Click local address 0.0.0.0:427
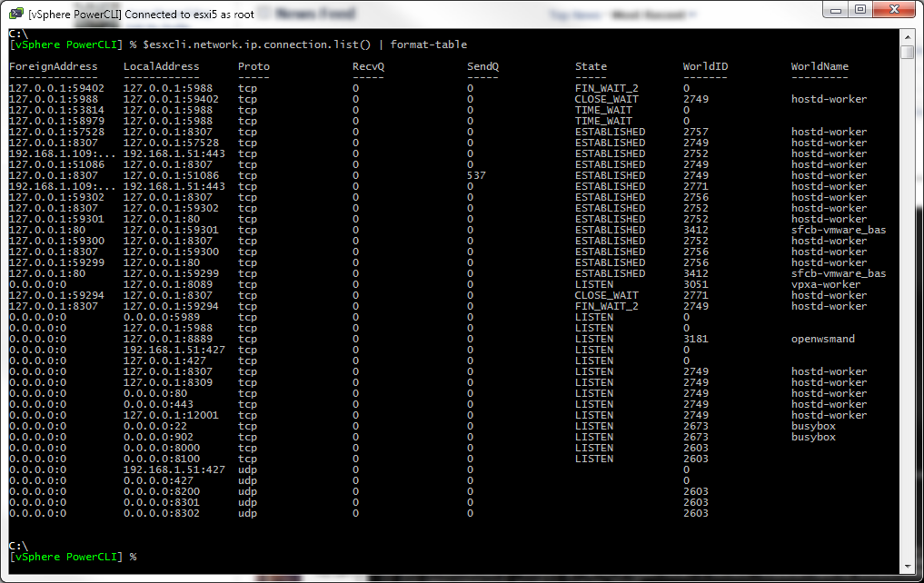This screenshot has height=583, width=924. [x=158, y=480]
